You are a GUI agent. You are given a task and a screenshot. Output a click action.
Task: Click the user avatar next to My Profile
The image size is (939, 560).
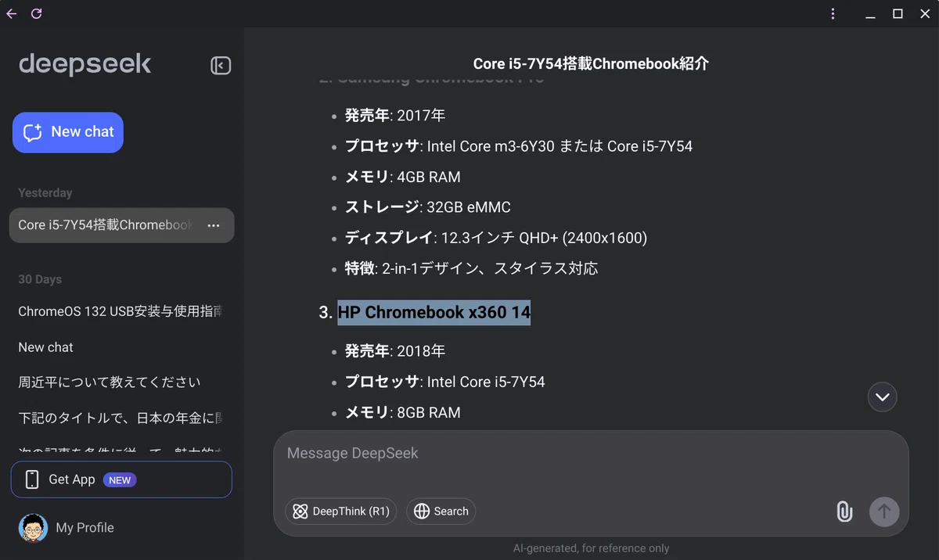33,528
